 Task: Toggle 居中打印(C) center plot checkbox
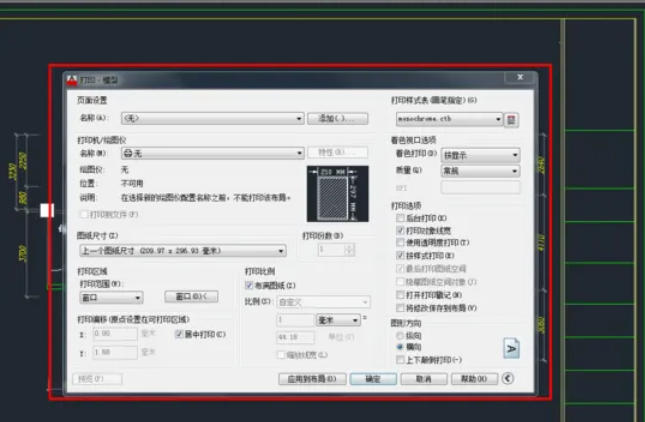(x=179, y=334)
